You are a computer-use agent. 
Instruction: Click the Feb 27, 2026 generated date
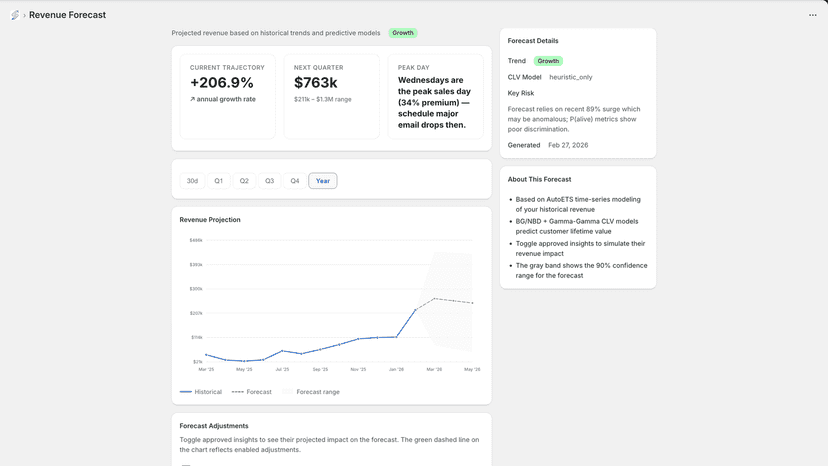coord(568,145)
